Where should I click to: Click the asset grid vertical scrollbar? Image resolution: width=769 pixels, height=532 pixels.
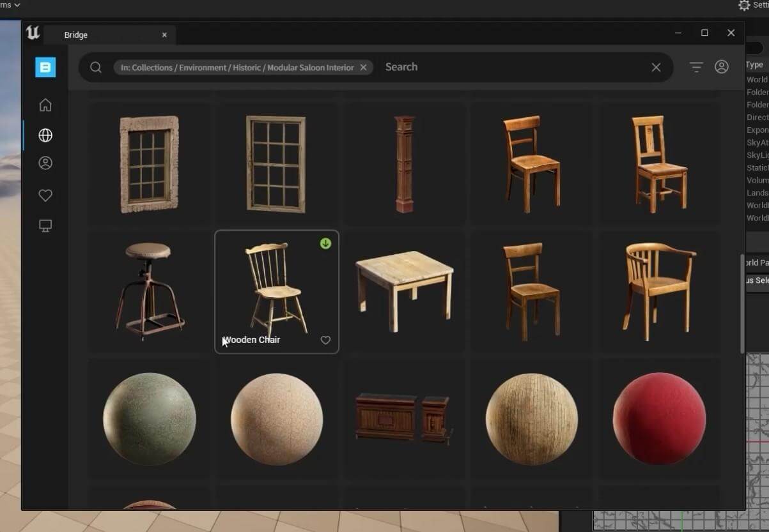pos(742,303)
